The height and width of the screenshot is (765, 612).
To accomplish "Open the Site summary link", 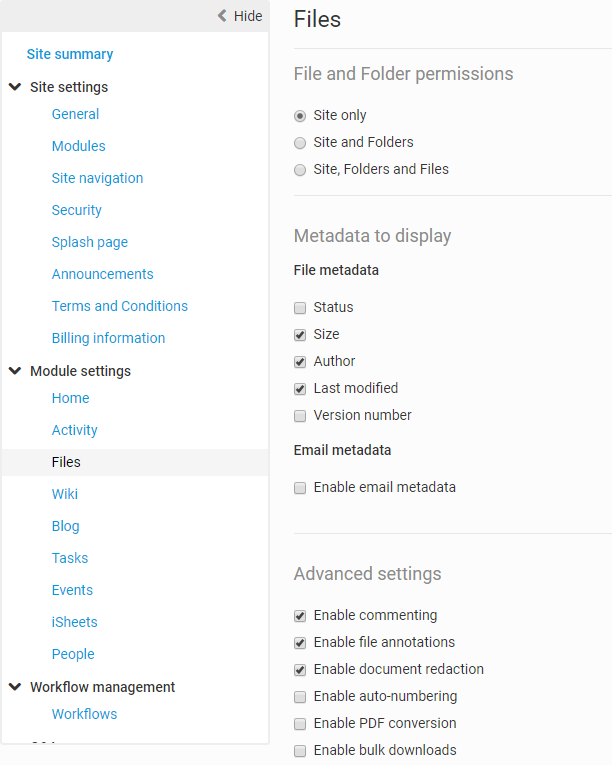I will click(70, 54).
